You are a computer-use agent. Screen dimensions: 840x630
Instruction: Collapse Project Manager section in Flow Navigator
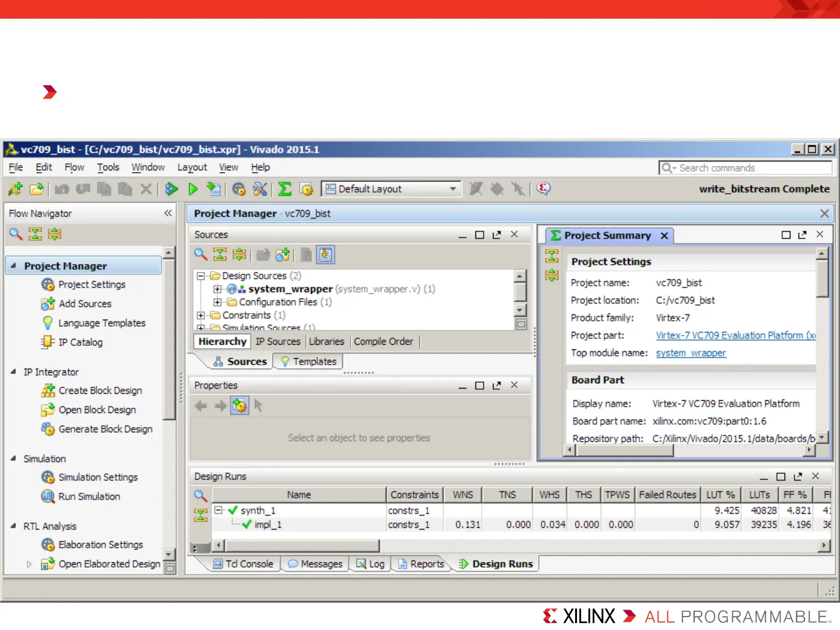click(13, 265)
